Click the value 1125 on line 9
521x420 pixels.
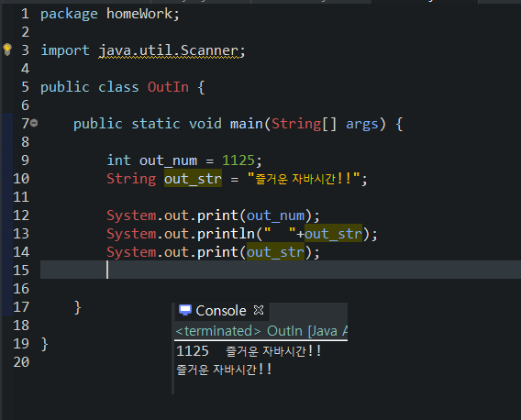(x=238, y=160)
